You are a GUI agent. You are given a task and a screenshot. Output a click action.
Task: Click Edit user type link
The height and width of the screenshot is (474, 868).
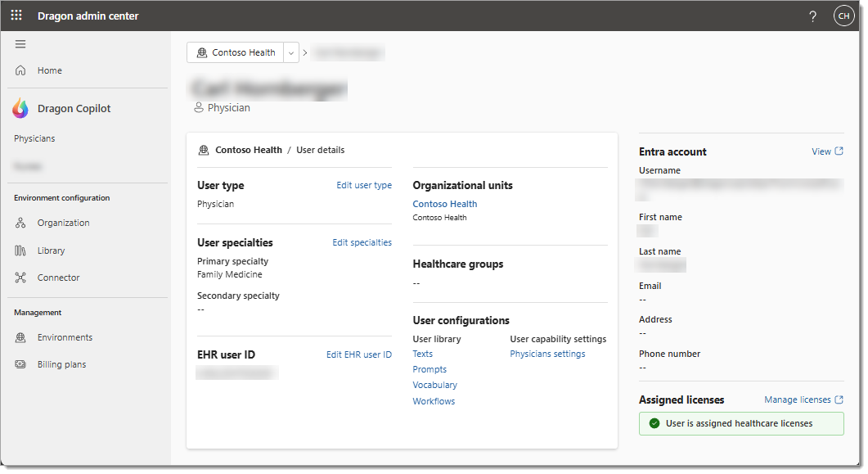pos(364,185)
